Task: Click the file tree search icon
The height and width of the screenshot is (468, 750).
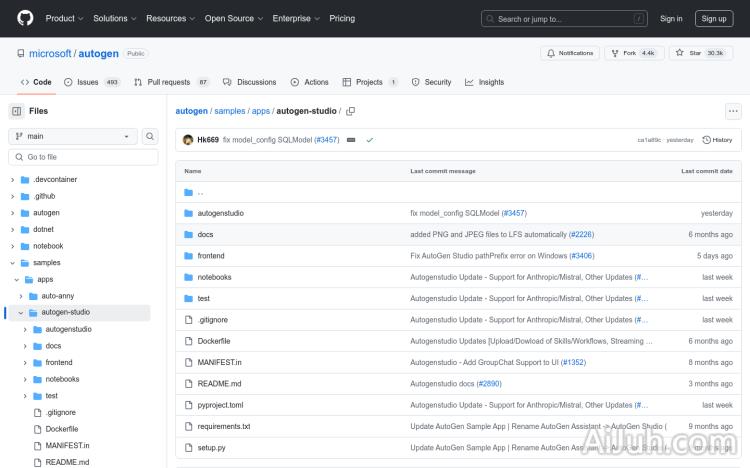Action: tap(150, 136)
